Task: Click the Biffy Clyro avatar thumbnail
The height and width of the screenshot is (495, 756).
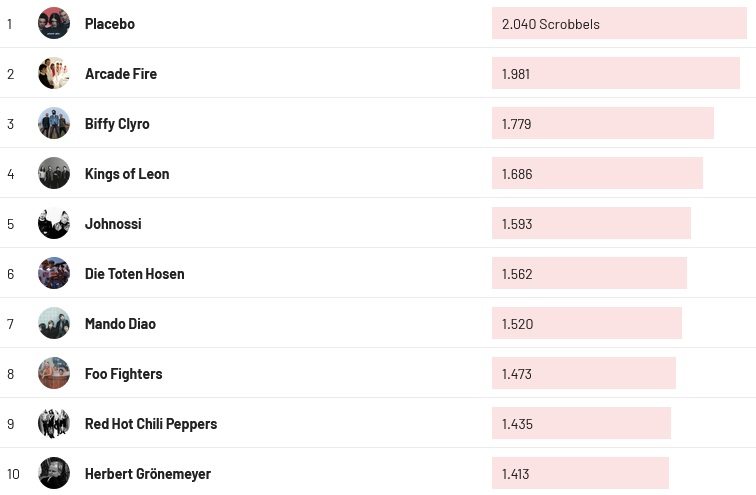Action: pyautogui.click(x=54, y=123)
